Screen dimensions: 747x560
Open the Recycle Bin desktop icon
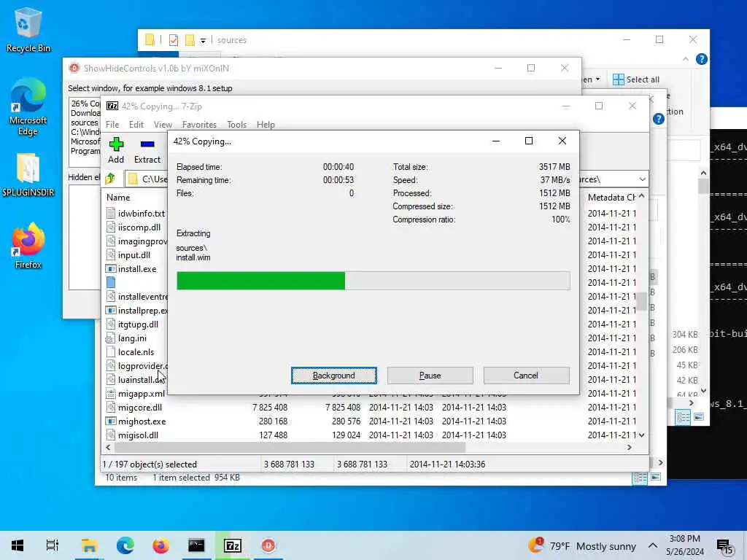[x=28, y=30]
